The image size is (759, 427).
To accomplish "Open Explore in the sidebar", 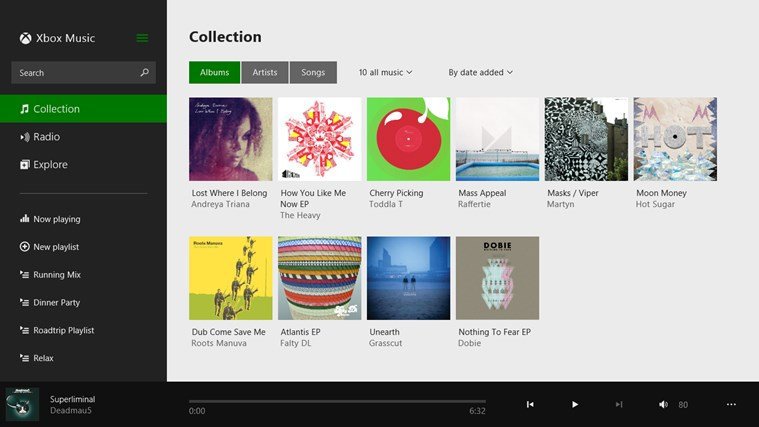I will (83, 165).
